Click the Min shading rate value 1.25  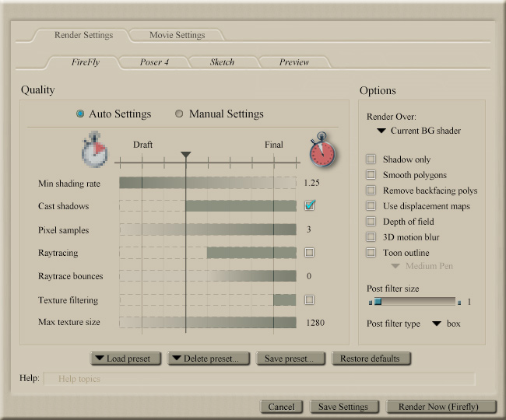[x=311, y=183]
